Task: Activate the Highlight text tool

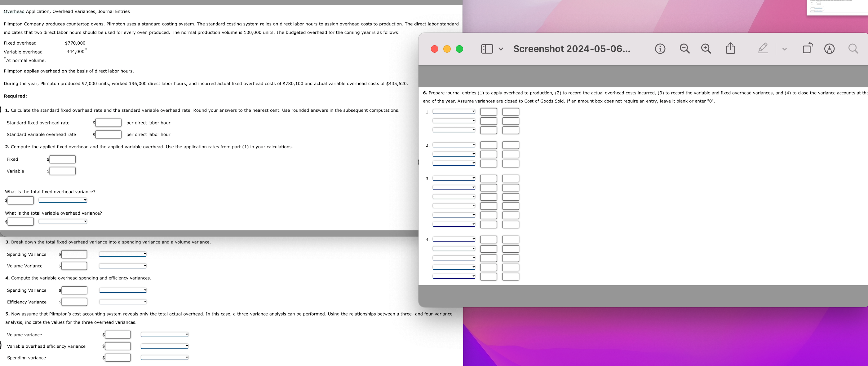Action: pos(829,49)
